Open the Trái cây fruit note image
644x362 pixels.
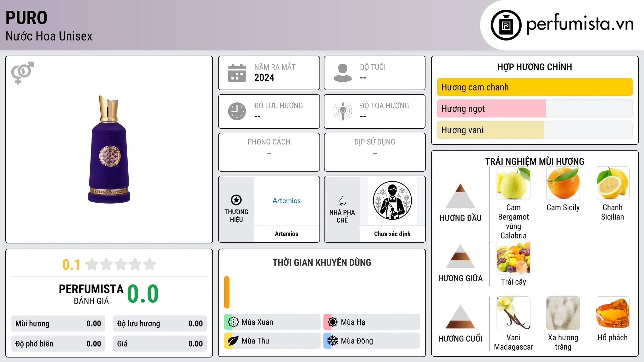tap(514, 258)
